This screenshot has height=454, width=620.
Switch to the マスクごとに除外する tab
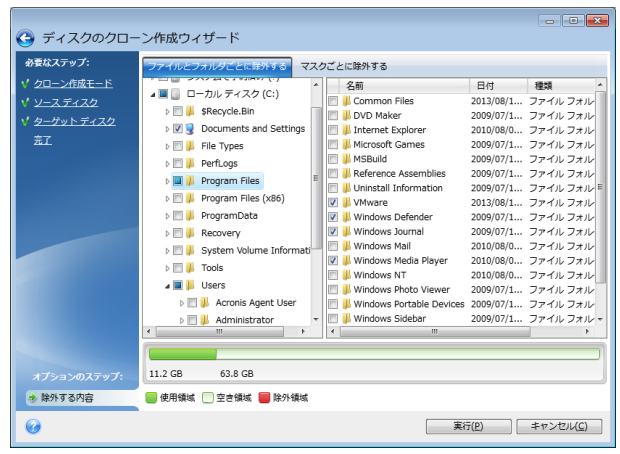click(x=344, y=66)
